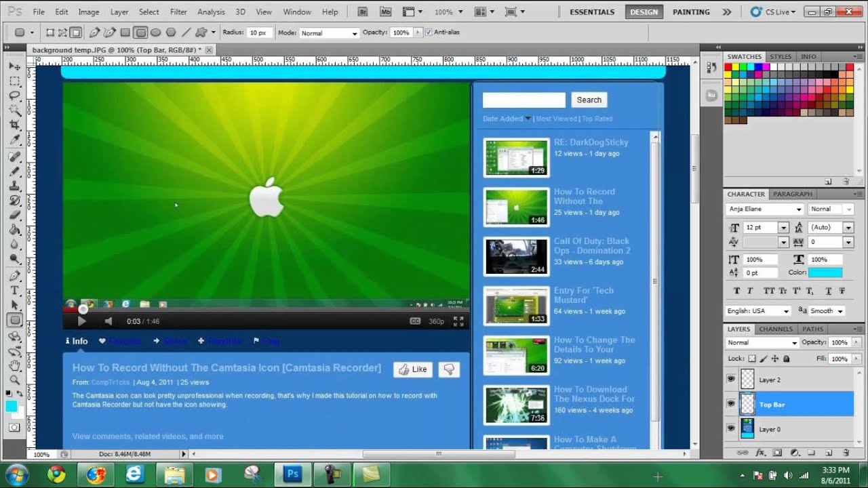Viewport: 868px width, 488px height.
Task: Open the custom shape options arrow
Action: [214, 33]
